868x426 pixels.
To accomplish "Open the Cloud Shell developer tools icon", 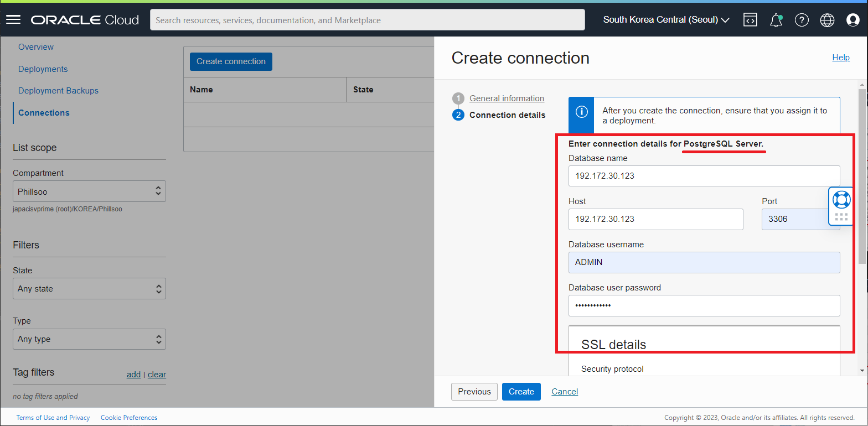I will 750,20.
